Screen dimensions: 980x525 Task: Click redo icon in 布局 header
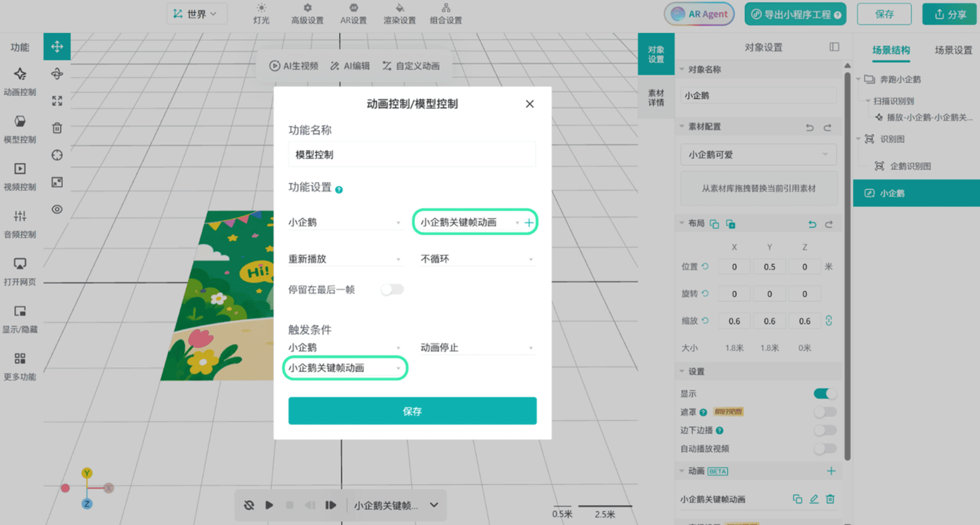point(829,224)
